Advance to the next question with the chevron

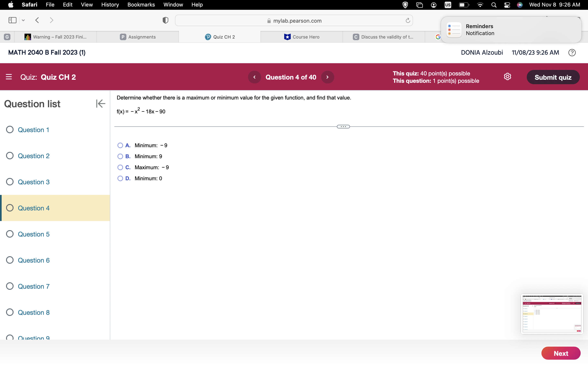tap(327, 77)
